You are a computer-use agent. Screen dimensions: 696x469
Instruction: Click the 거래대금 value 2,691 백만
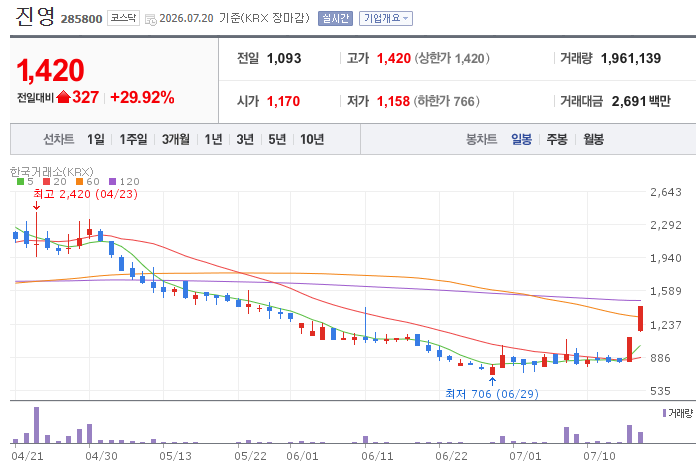pos(641,101)
